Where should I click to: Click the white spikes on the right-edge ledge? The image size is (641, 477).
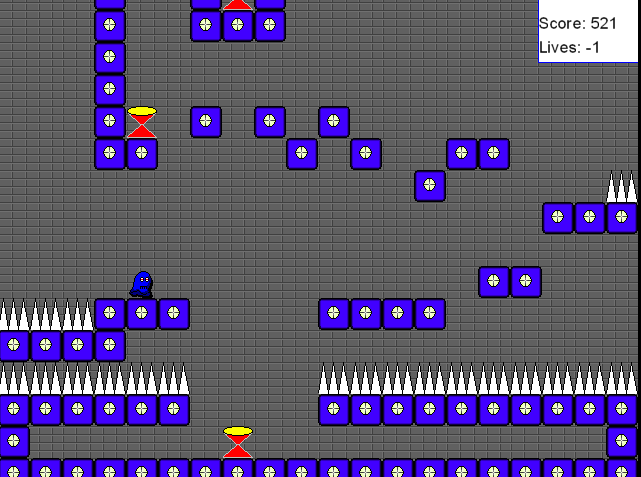click(622, 187)
